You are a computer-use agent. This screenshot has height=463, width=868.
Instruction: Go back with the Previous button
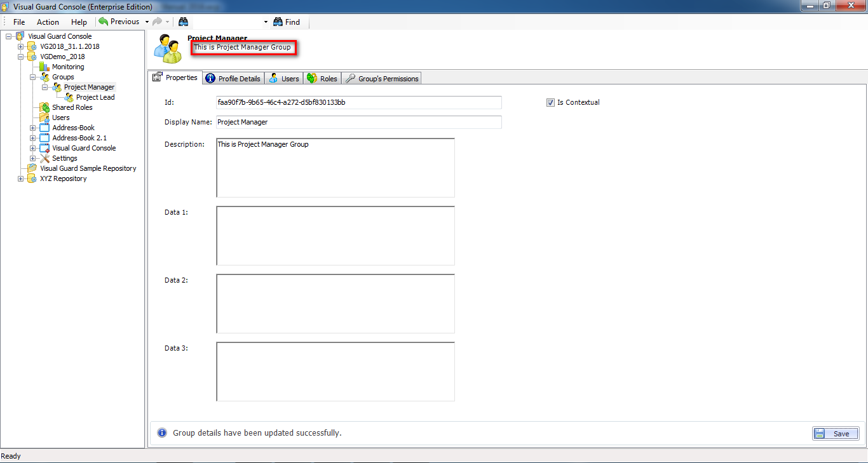(119, 22)
